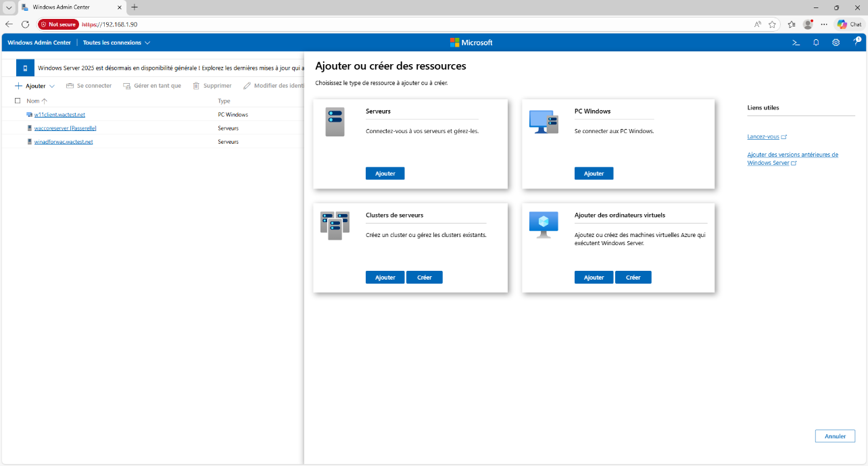The width and height of the screenshot is (868, 466).
Task: Open the browser profile avatar
Action: click(x=808, y=24)
